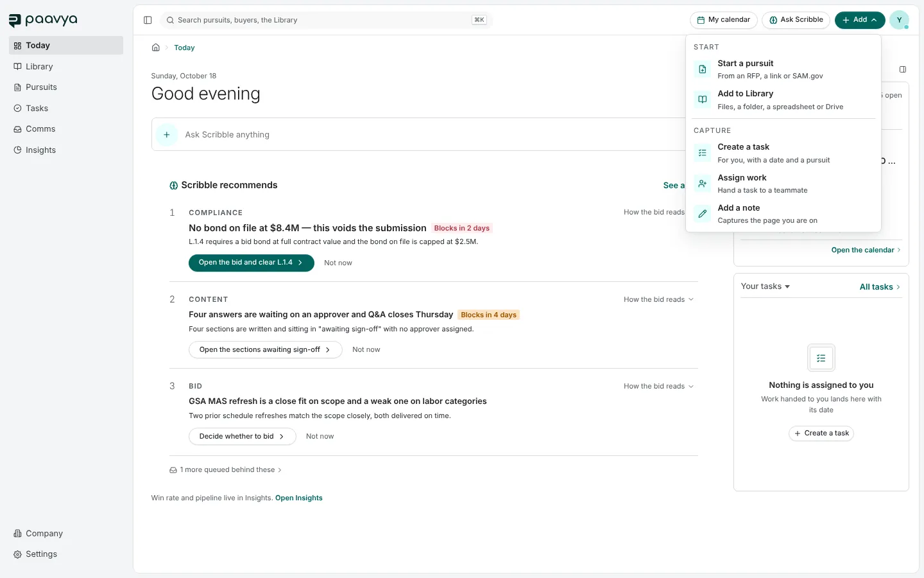Expand How the bid reads for BID
The height and width of the screenshot is (578, 924).
click(x=658, y=387)
